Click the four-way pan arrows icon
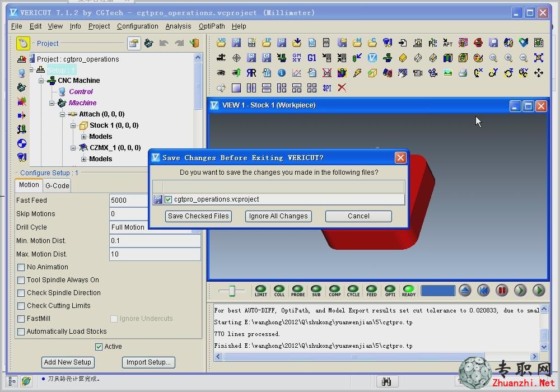This screenshot has width=560, height=392. [x=539, y=73]
